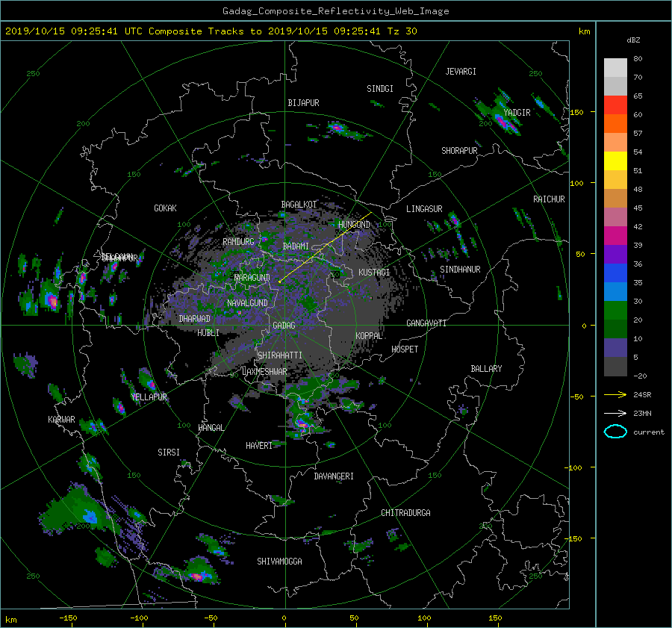Image resolution: width=672 pixels, height=628 pixels.
Task: Click the SINDHANUR city label
Action: 460,270
